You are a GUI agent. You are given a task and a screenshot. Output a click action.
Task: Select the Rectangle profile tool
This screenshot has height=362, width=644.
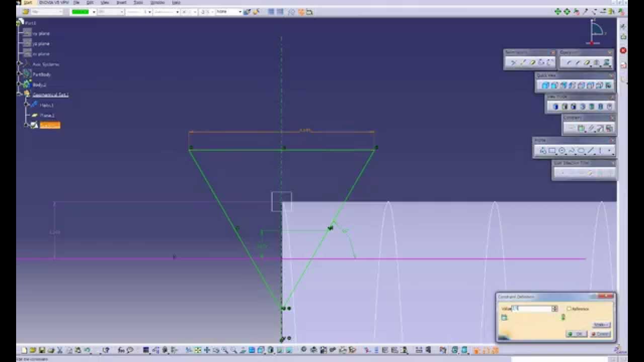(552, 150)
